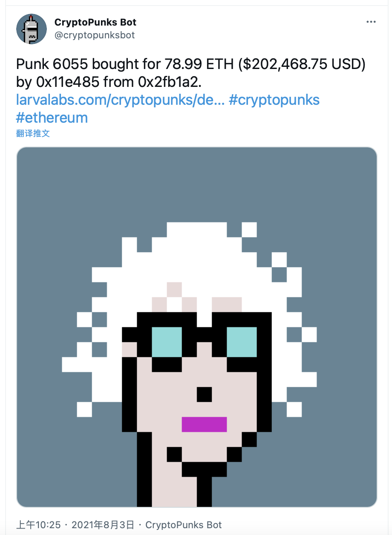Click the punk's black nose pixel
Viewport: 392px width, 535px height.
point(204,394)
